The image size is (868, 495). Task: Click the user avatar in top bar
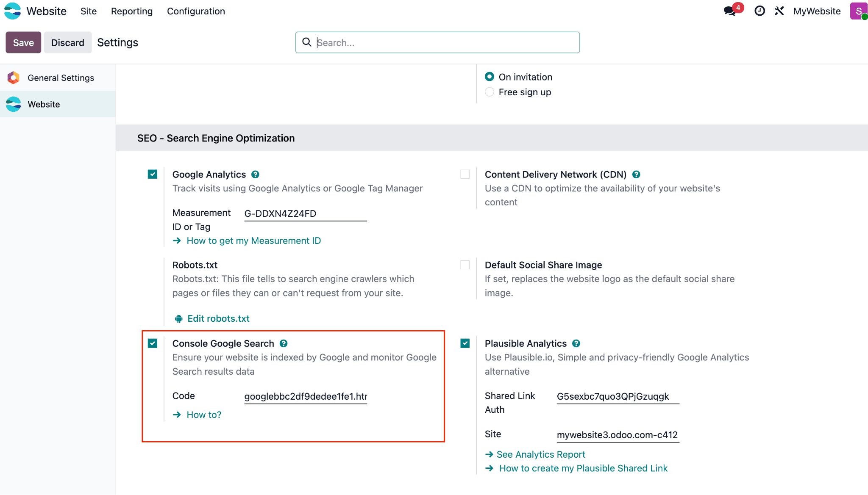tap(858, 11)
